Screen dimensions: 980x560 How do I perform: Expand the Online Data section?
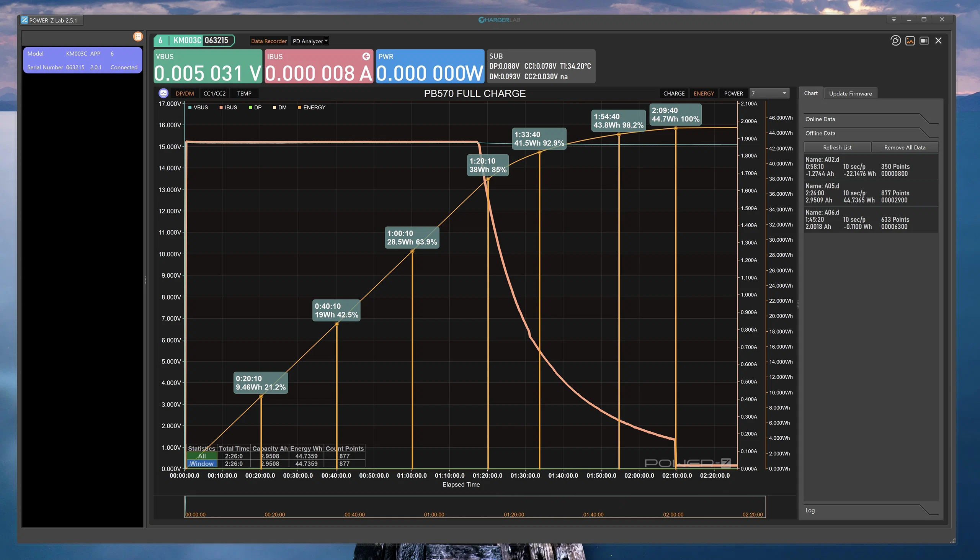click(x=871, y=119)
